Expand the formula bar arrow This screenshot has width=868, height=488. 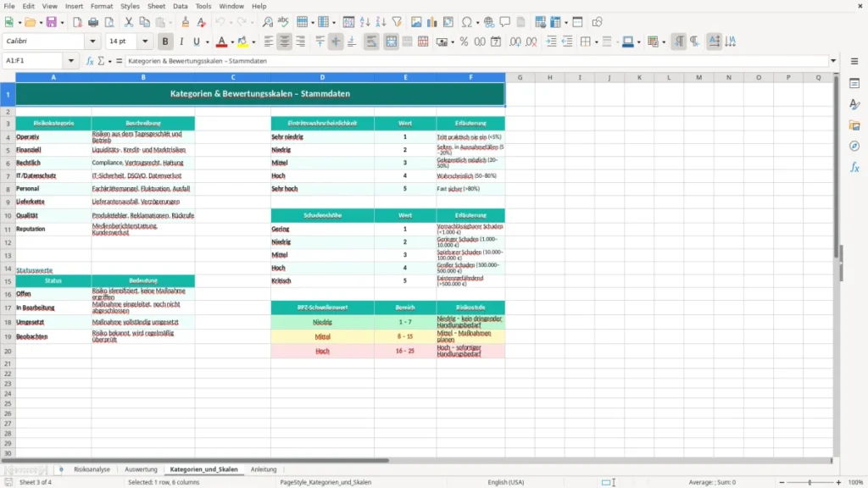833,61
